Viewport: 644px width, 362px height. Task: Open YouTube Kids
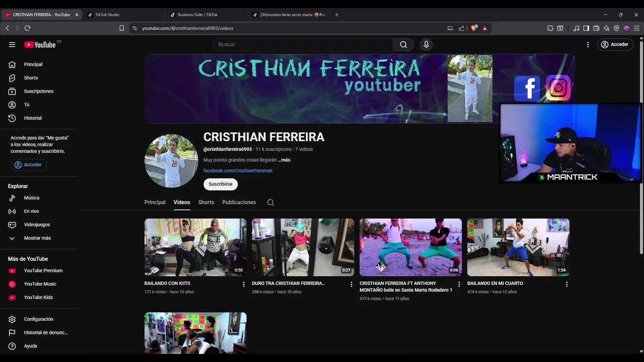39,297
